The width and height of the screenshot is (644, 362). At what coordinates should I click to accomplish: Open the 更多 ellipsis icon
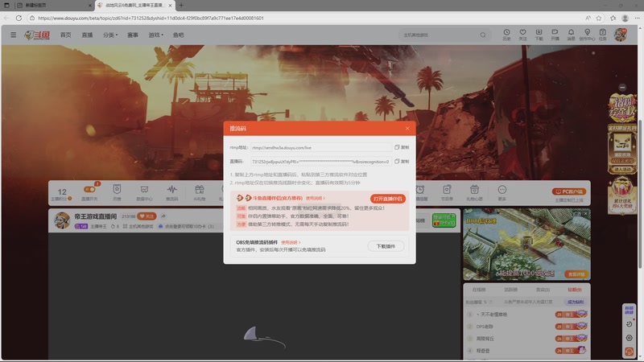click(502, 192)
